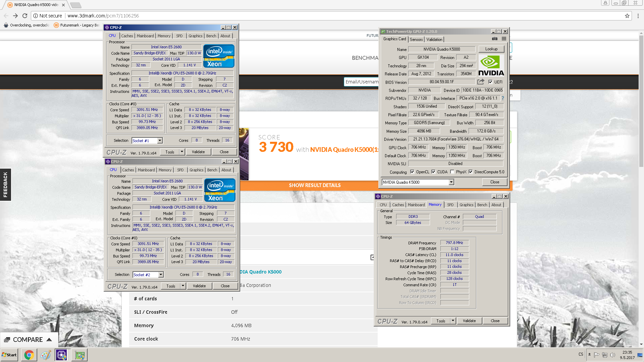Reload the browser page
Screen dimensions: 644x362
[25, 16]
